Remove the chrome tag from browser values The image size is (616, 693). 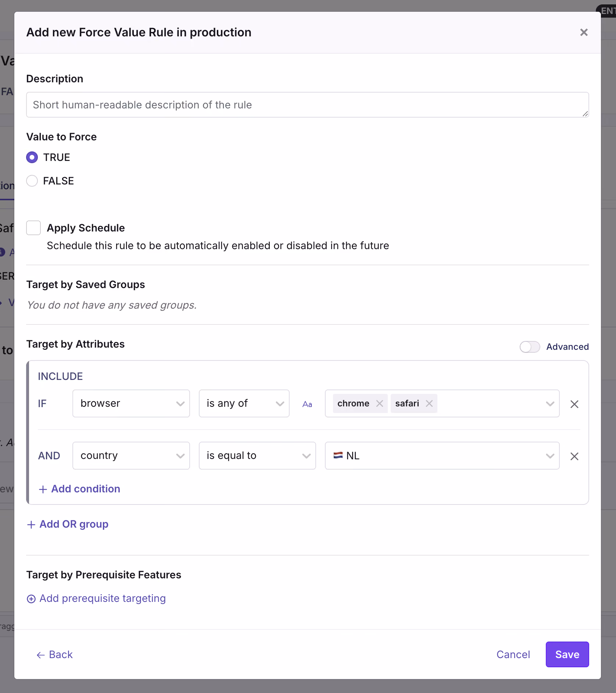tap(380, 403)
